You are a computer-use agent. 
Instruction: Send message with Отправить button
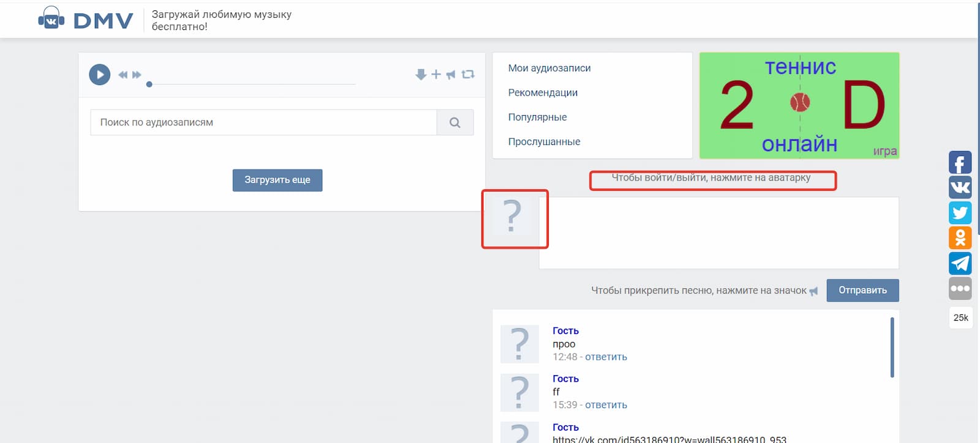click(862, 290)
